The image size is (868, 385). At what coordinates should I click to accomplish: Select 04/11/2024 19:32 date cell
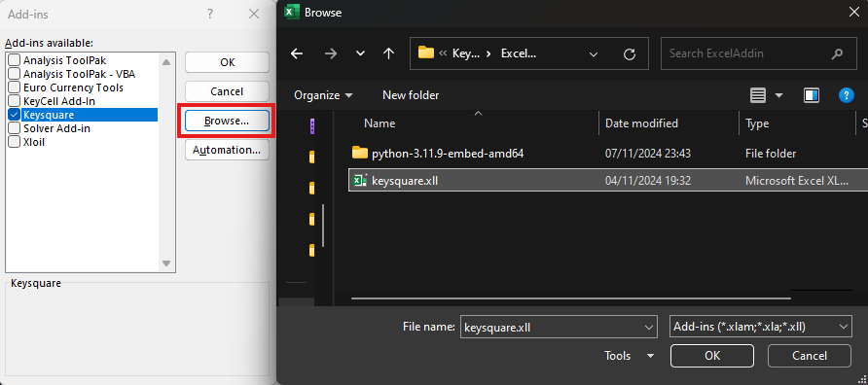648,181
